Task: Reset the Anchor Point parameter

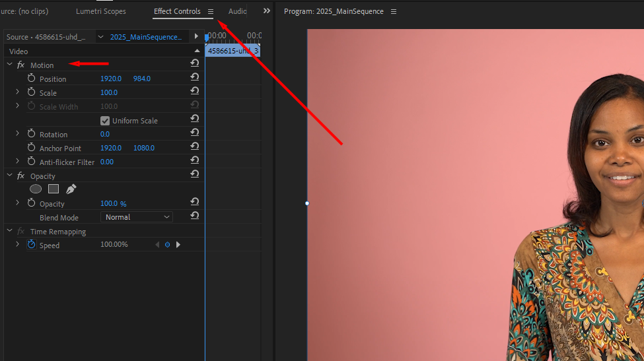Action: [195, 147]
